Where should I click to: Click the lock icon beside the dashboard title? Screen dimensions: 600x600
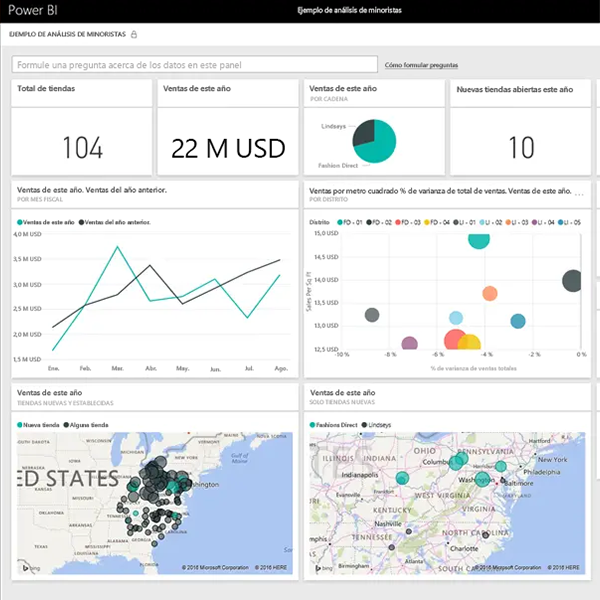coord(134,34)
